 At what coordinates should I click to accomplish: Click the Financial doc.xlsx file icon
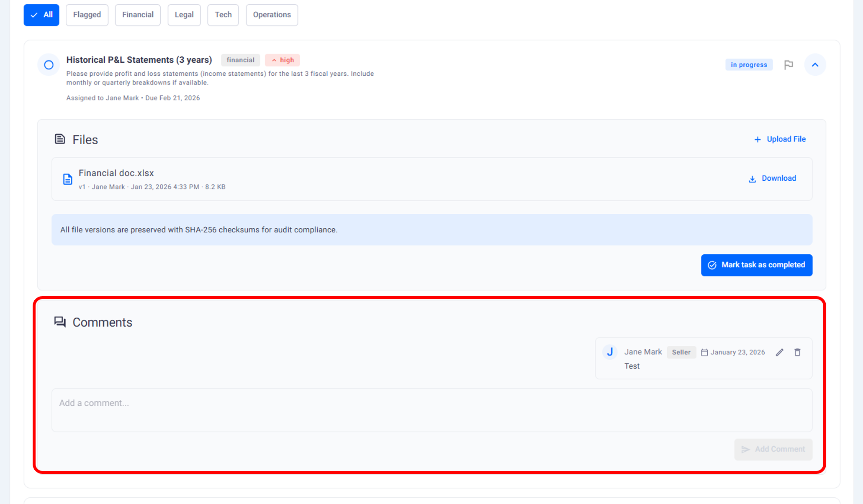click(x=67, y=179)
